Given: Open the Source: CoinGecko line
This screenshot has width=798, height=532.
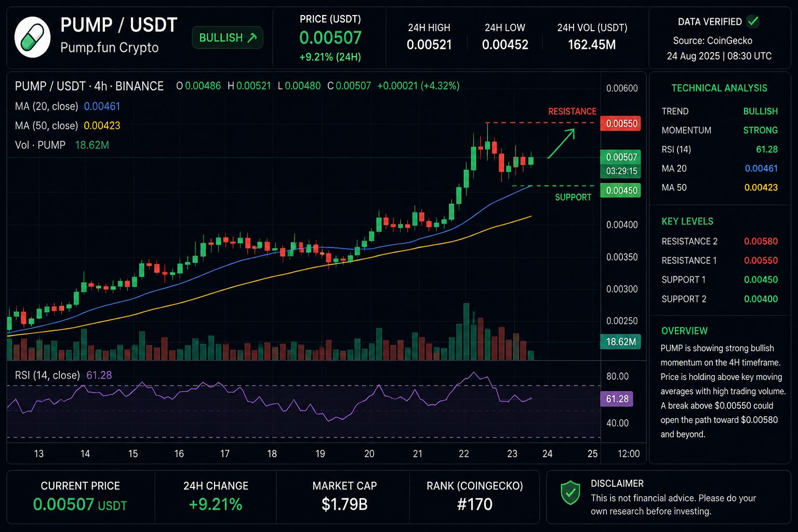Looking at the screenshot, I should (x=712, y=41).
